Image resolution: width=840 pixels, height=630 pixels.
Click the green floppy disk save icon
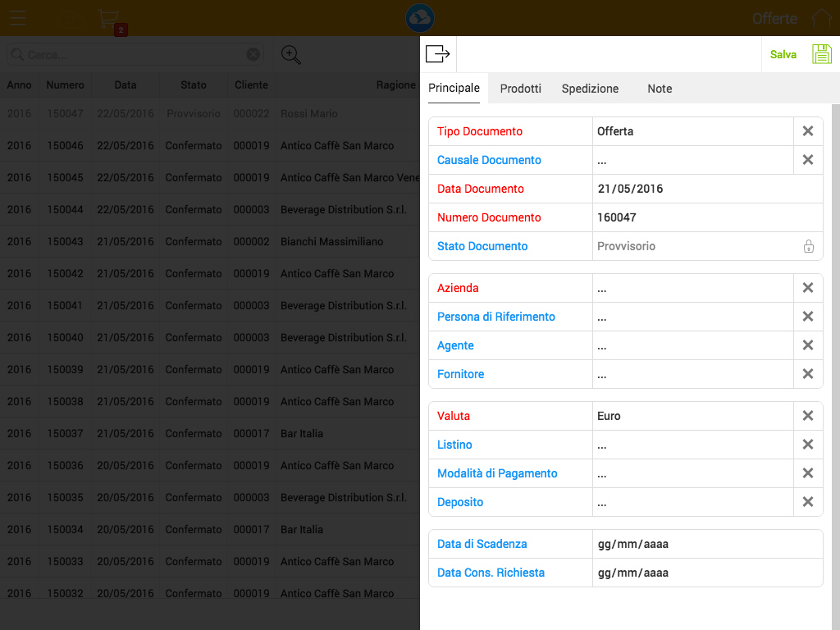[x=822, y=54]
